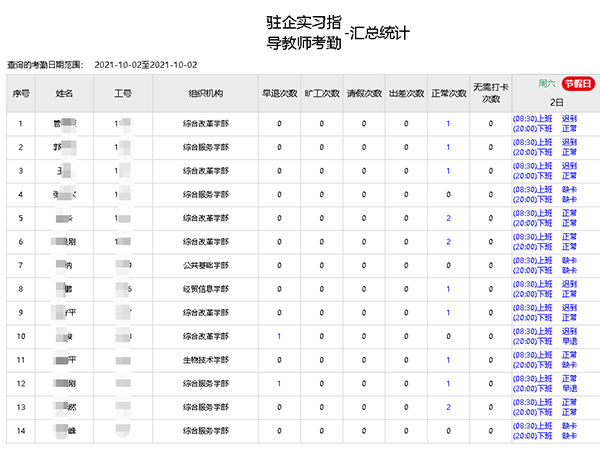Screen dimensions: 600x464
Task: Click the 出差次数 column header
Action: 405,93
